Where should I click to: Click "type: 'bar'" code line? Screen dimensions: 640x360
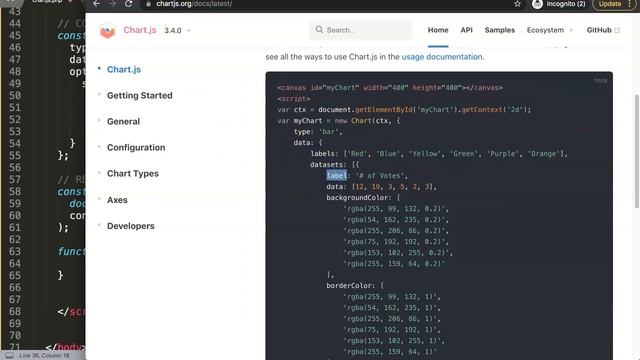coord(318,132)
